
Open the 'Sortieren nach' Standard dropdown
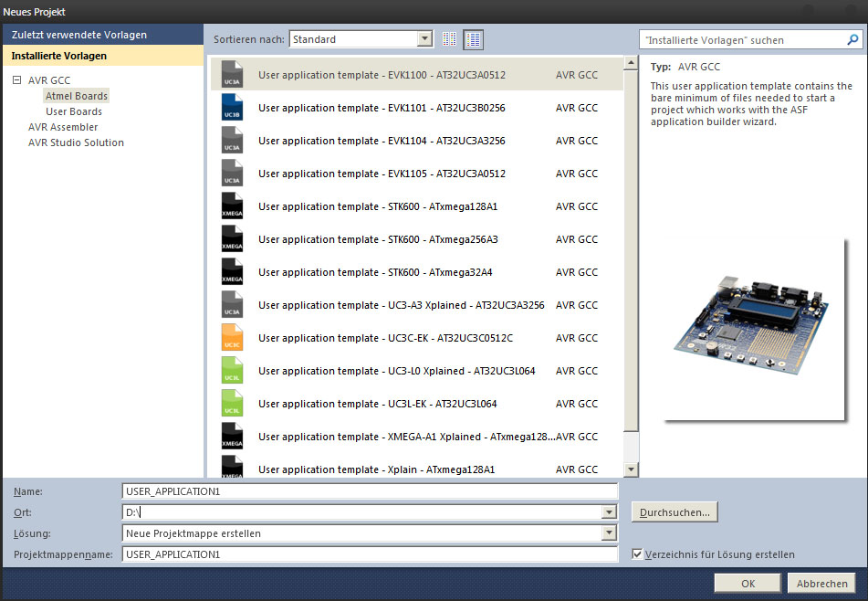point(424,38)
